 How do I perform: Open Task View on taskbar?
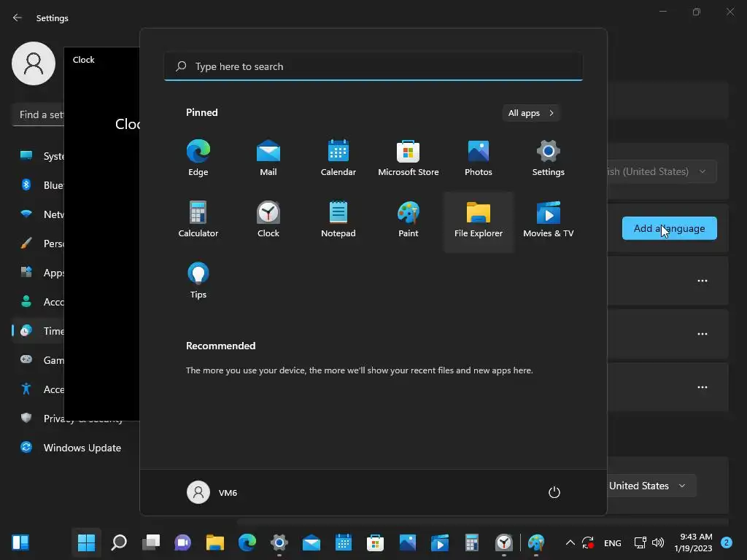click(x=151, y=542)
